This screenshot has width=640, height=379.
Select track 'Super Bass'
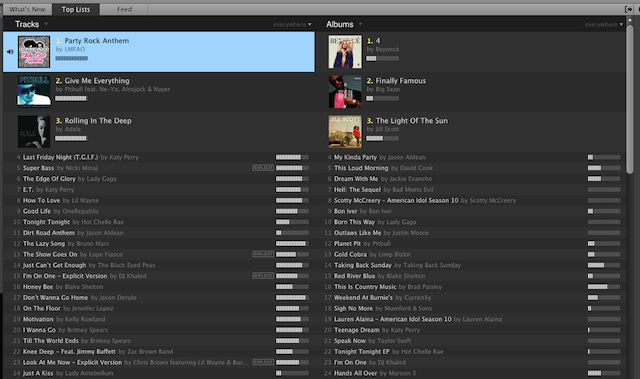click(x=38, y=168)
